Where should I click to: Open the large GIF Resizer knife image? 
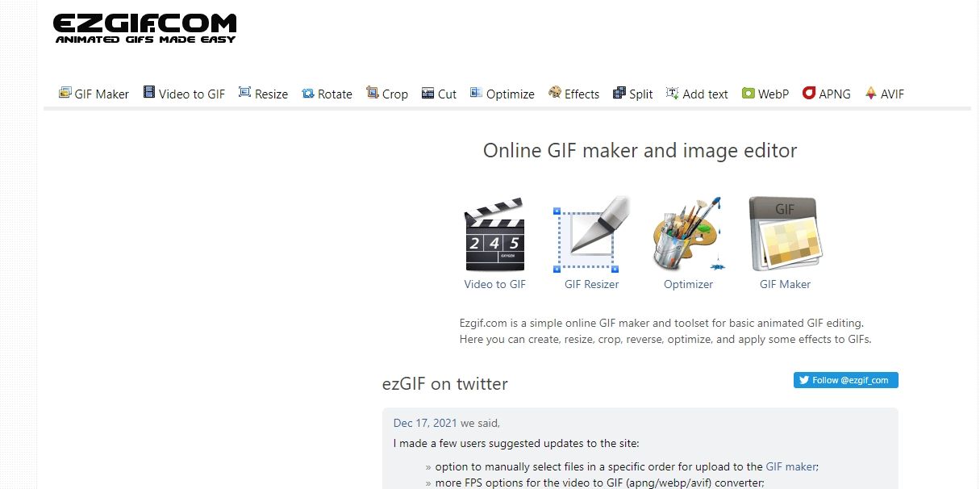coord(592,234)
